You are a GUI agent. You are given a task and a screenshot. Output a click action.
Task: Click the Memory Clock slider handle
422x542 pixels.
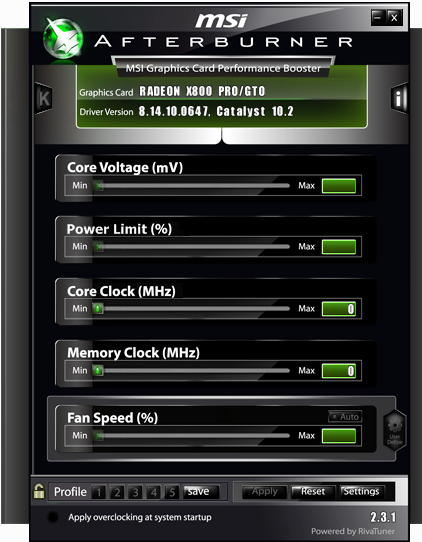tap(98, 371)
